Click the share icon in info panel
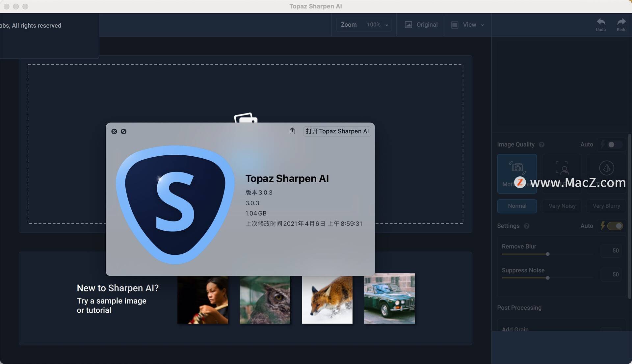Viewport: 632px width, 364px height. coord(292,131)
